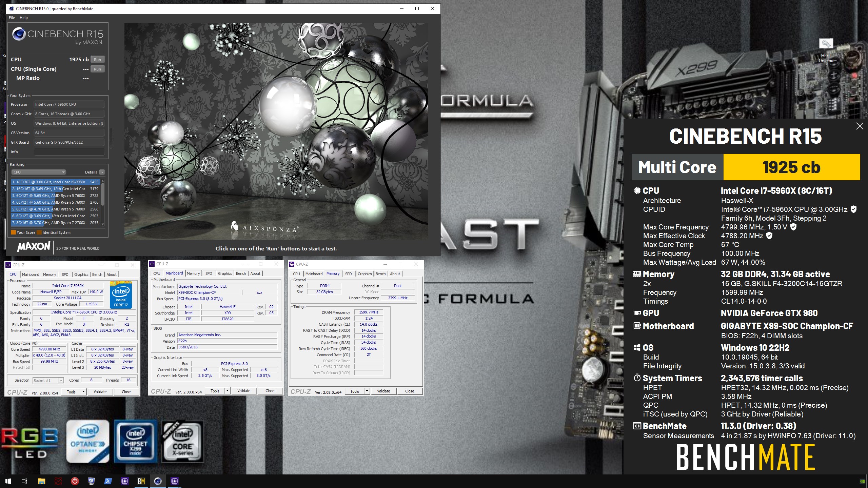Click the orange Your Score legend swatch
This screenshot has height=488, width=868.
point(13,232)
